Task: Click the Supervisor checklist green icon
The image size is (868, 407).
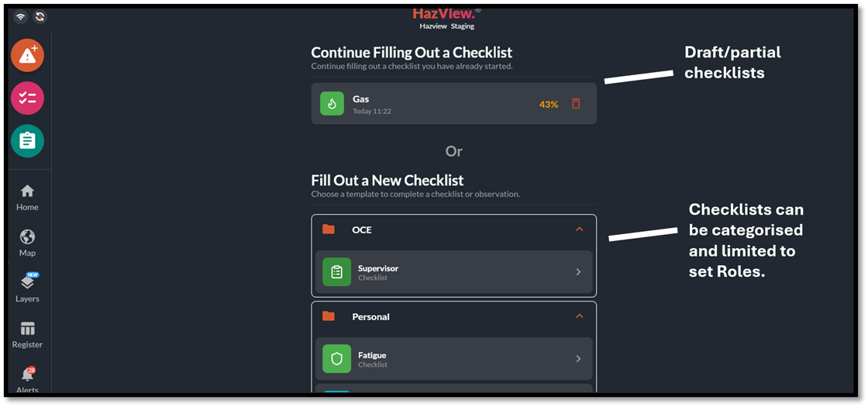Action: point(336,272)
